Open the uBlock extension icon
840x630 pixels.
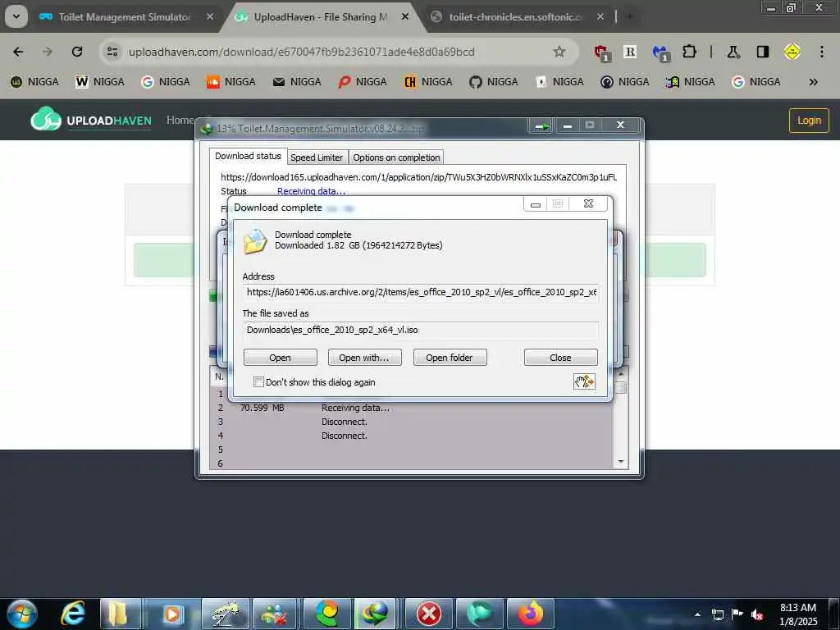click(x=602, y=52)
